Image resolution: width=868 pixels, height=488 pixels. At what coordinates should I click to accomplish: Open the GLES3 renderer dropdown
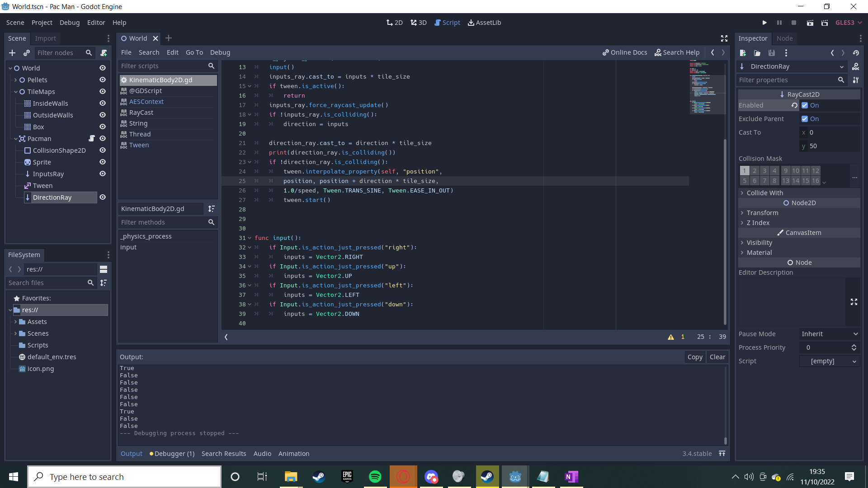[849, 23]
